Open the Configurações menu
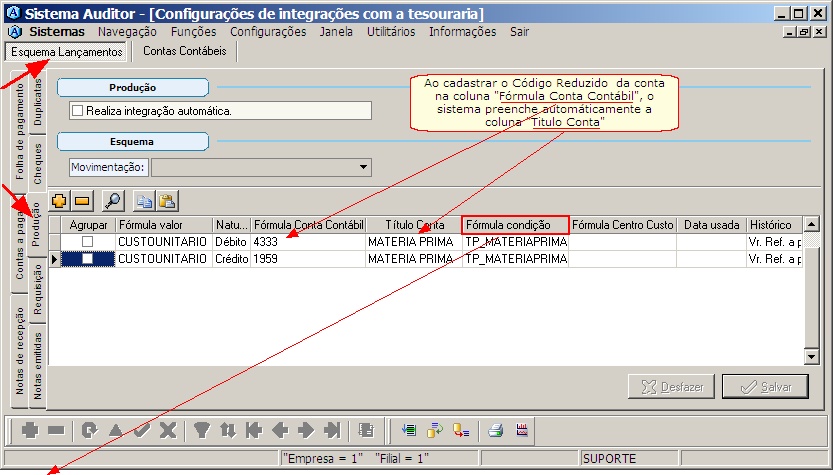 pos(268,32)
